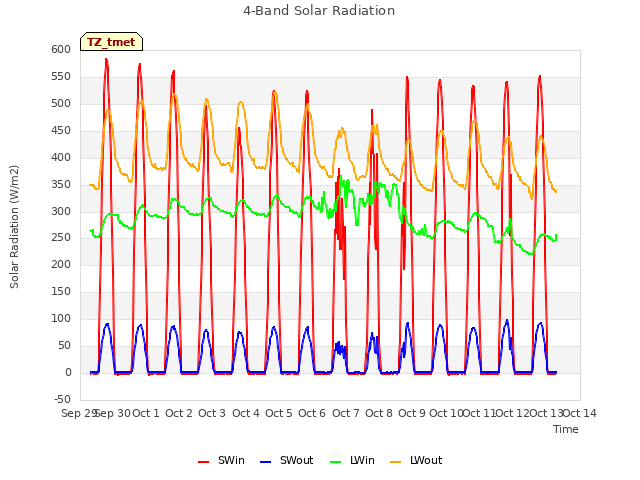Click the blue SWout legend swatch
640x480 pixels.
pos(265,461)
